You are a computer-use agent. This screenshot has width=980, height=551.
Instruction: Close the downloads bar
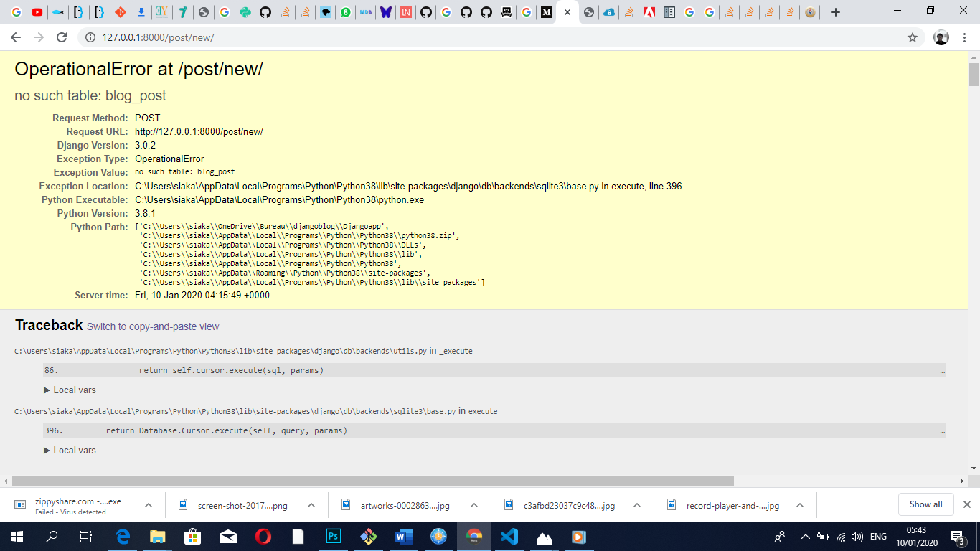pos(967,504)
